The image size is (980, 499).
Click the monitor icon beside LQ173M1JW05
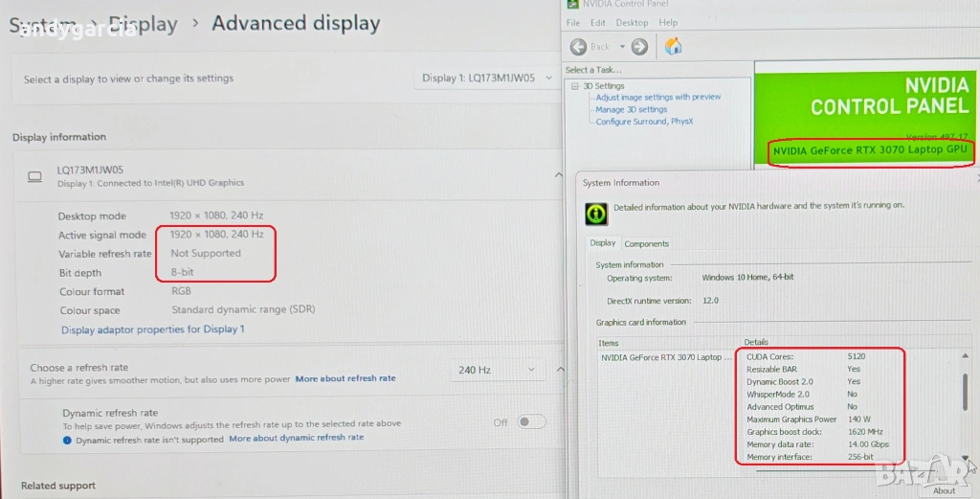[35, 176]
